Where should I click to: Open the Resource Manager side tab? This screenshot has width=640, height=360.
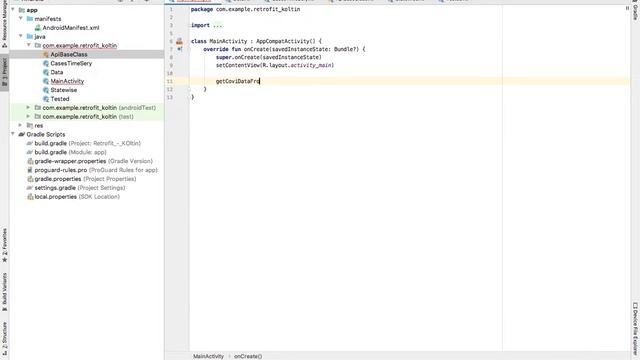(4, 25)
